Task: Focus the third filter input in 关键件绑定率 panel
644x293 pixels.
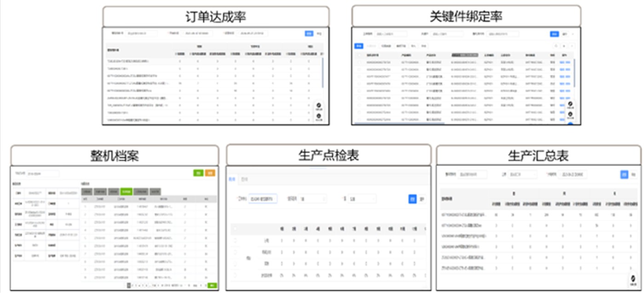Action: [503, 34]
